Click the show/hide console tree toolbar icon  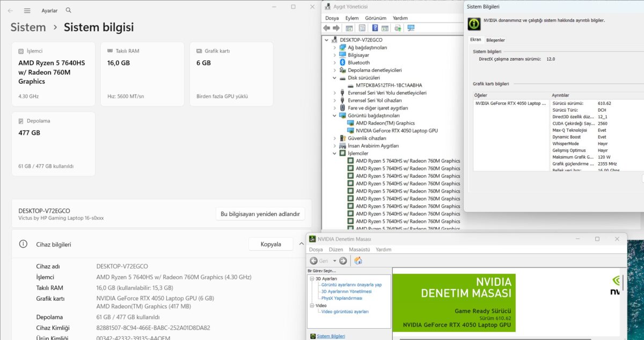click(349, 28)
